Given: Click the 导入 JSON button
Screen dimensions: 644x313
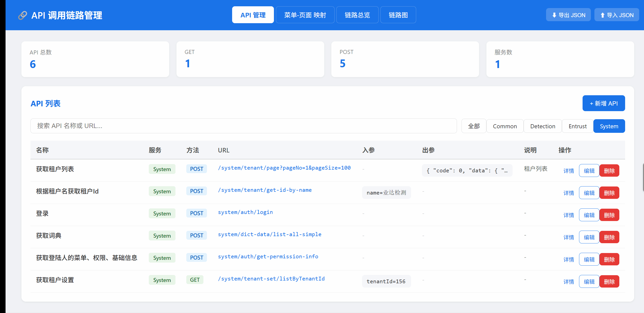Looking at the screenshot, I should (x=617, y=15).
